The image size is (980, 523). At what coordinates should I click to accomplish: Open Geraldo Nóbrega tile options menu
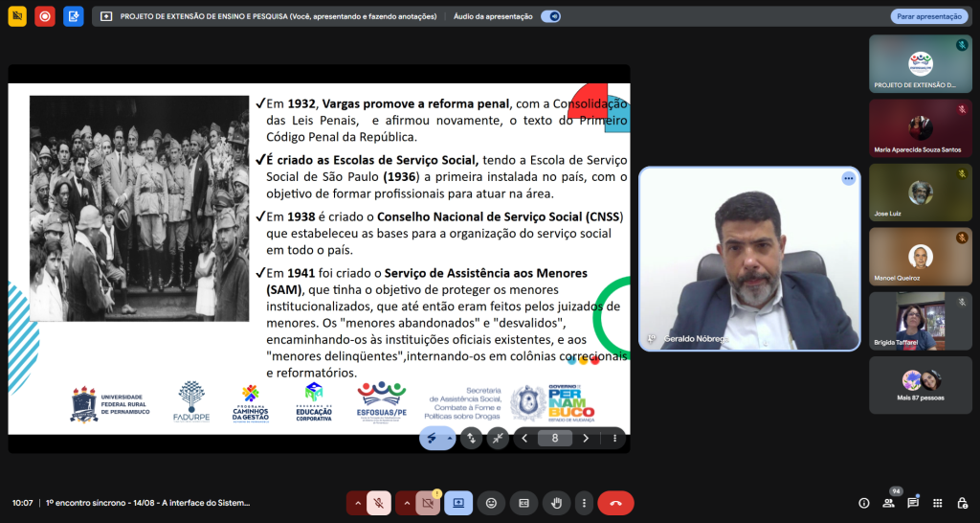click(x=848, y=179)
